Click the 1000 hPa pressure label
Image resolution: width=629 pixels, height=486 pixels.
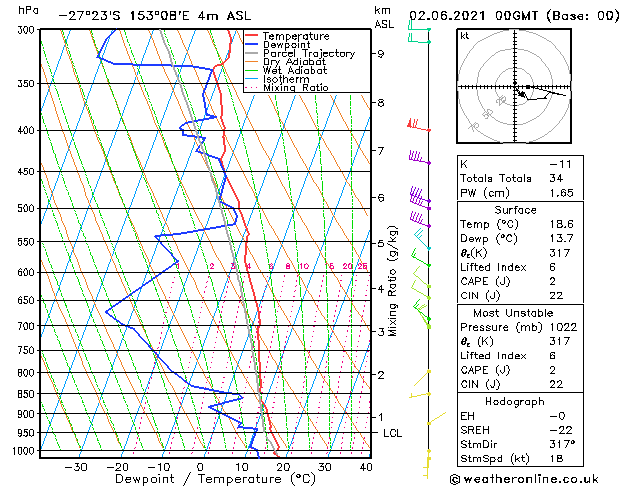point(25,451)
